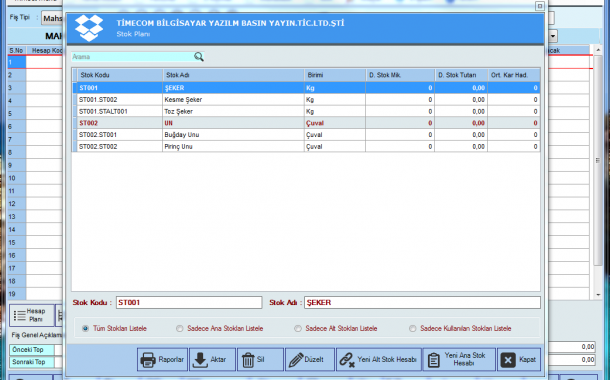The height and width of the screenshot is (380, 610).
Task: Click the clipboard Yeni Ana Stok Hesabı icon
Action: [433, 360]
